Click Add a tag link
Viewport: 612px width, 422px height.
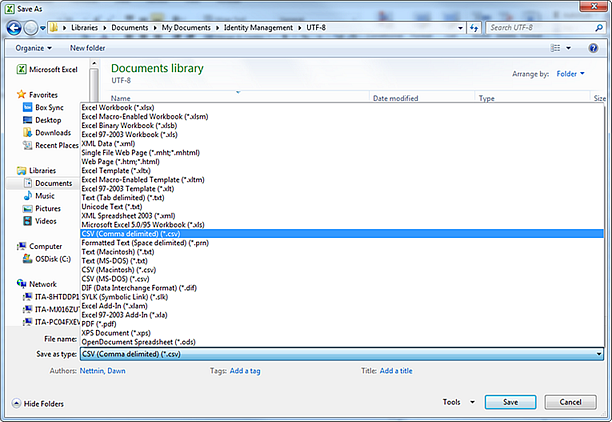point(245,371)
